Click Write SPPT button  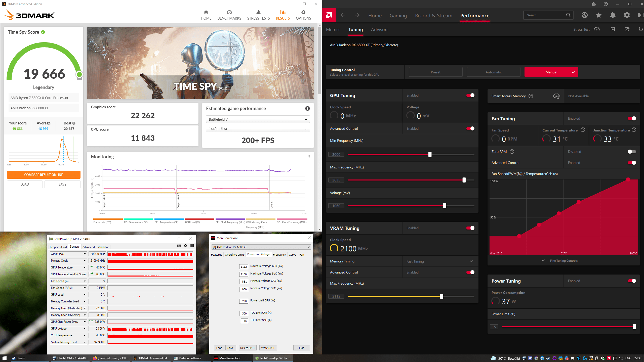pyautogui.click(x=268, y=348)
